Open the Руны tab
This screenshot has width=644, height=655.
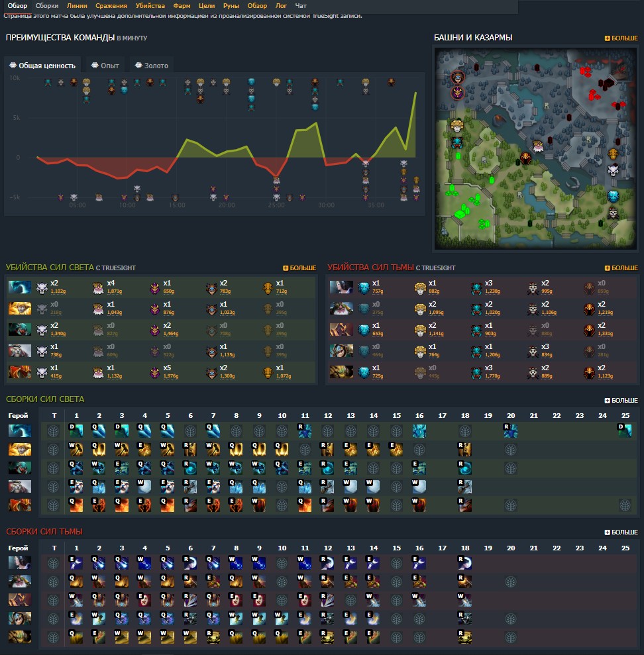(x=231, y=5)
